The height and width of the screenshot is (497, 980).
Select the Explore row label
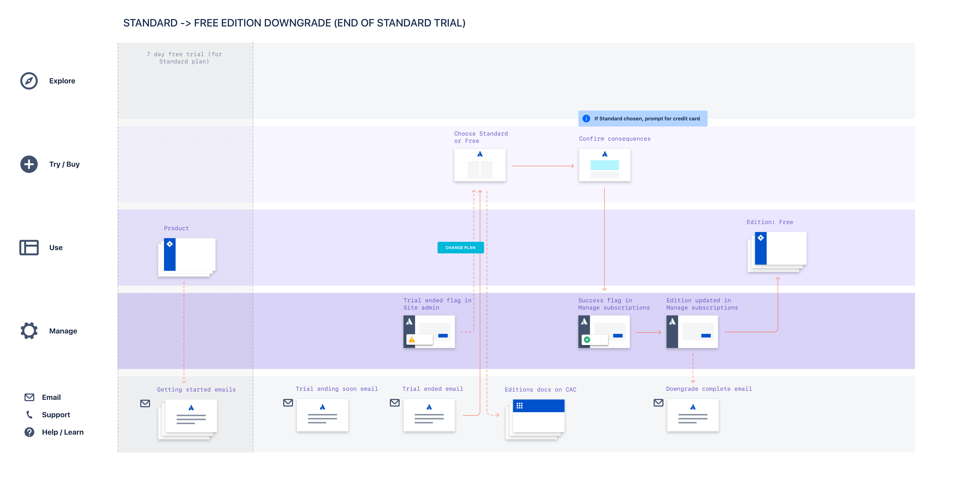click(62, 81)
